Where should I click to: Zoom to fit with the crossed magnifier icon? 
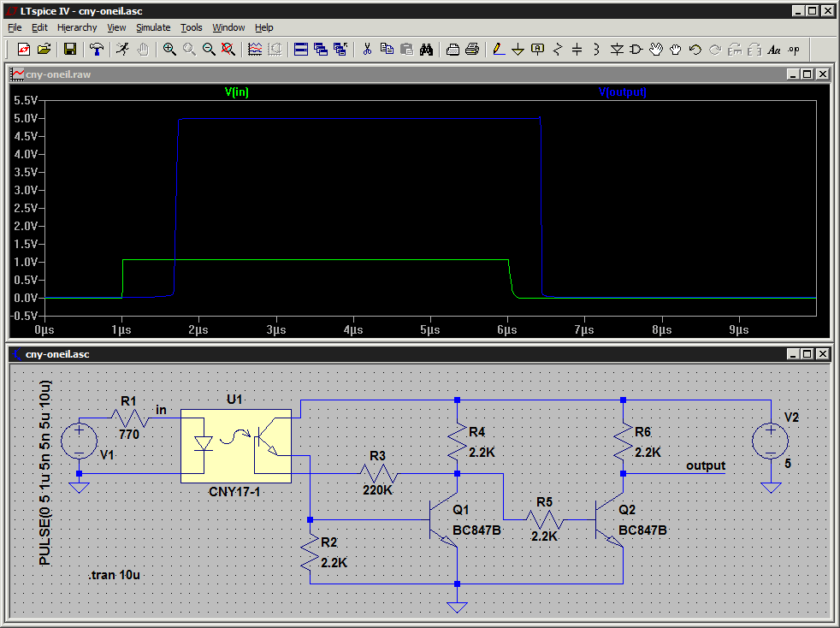[228, 50]
